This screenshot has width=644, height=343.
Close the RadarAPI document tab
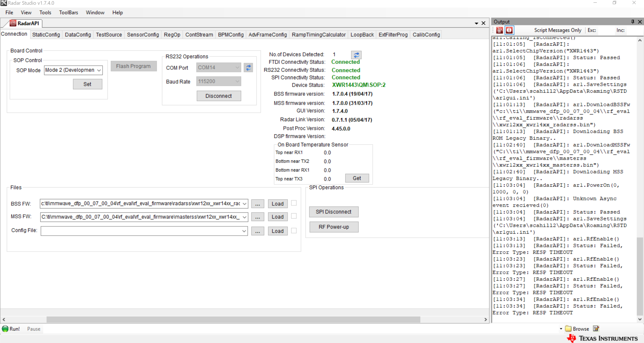pyautogui.click(x=483, y=23)
